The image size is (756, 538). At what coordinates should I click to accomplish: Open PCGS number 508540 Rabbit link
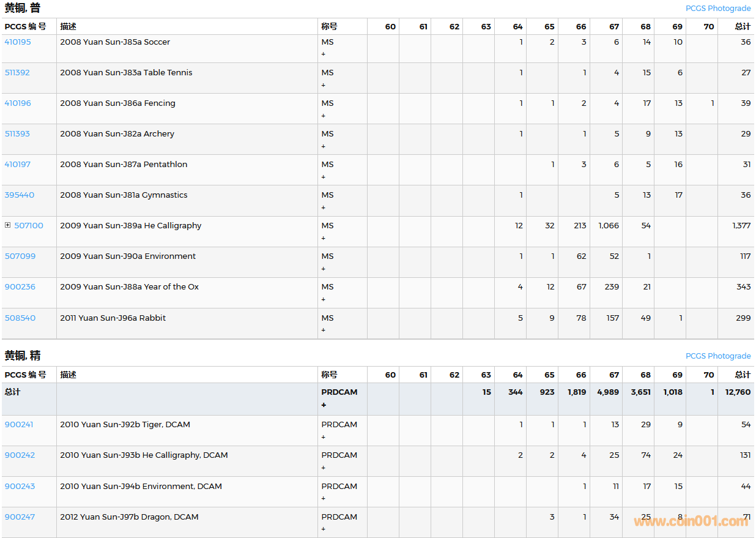click(x=20, y=318)
